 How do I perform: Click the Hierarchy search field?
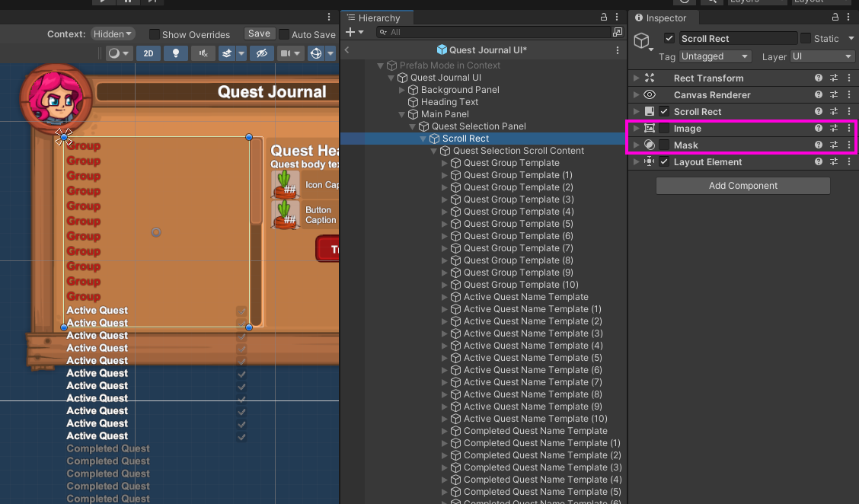[x=493, y=32]
